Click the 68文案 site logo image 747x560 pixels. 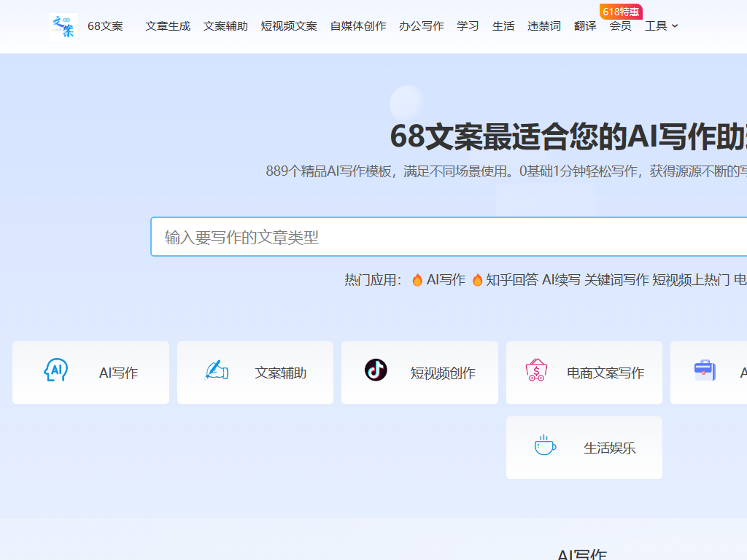(x=63, y=27)
